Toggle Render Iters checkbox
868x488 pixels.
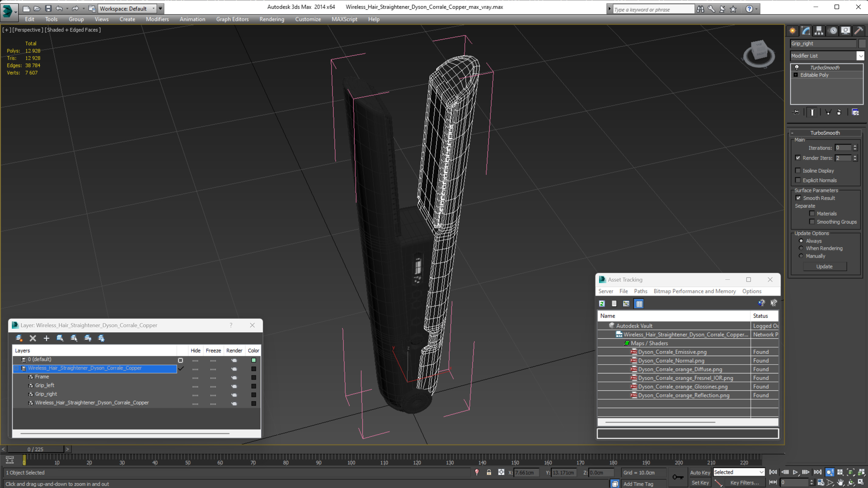798,157
